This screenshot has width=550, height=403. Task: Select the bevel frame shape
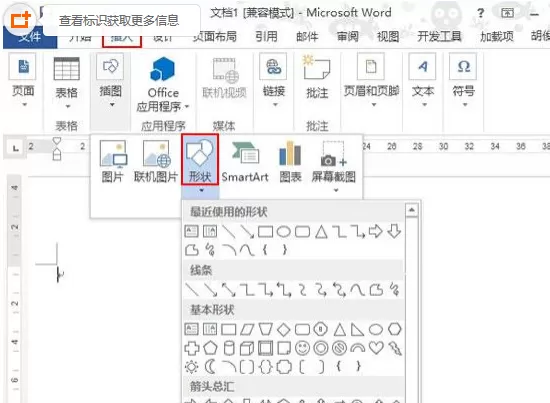click(x=266, y=348)
